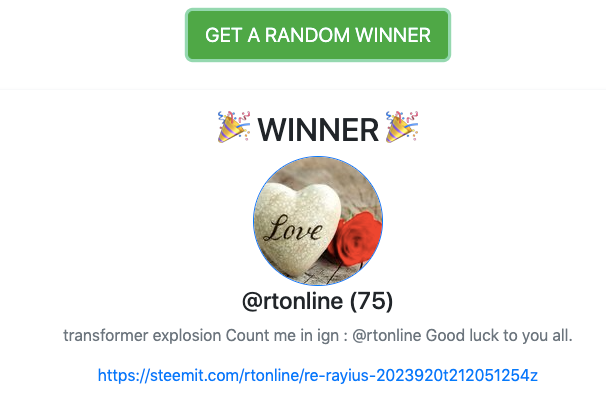This screenshot has width=606, height=401.
Task: Open the steemit.com rtonline comment link
Action: pyautogui.click(x=318, y=375)
